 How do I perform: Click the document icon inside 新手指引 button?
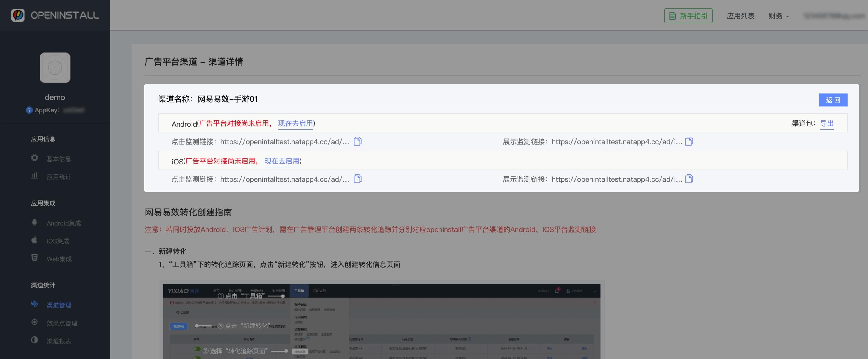click(x=672, y=16)
